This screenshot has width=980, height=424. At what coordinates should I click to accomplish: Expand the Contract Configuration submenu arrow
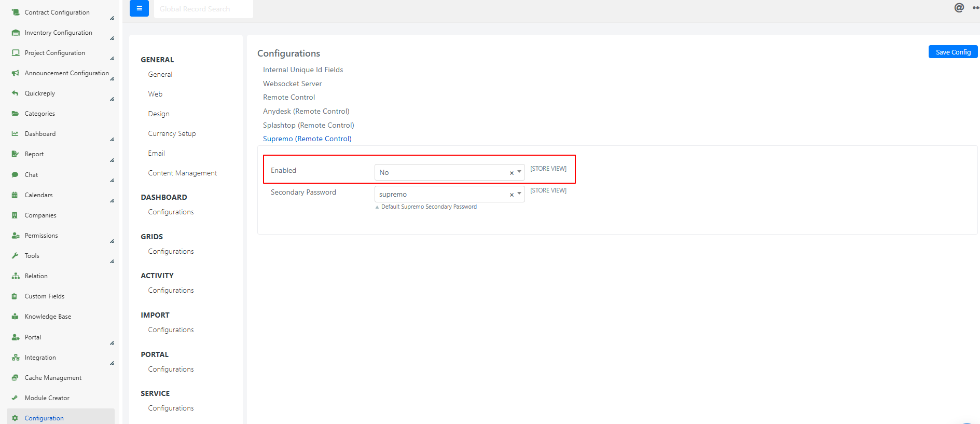pos(112,18)
